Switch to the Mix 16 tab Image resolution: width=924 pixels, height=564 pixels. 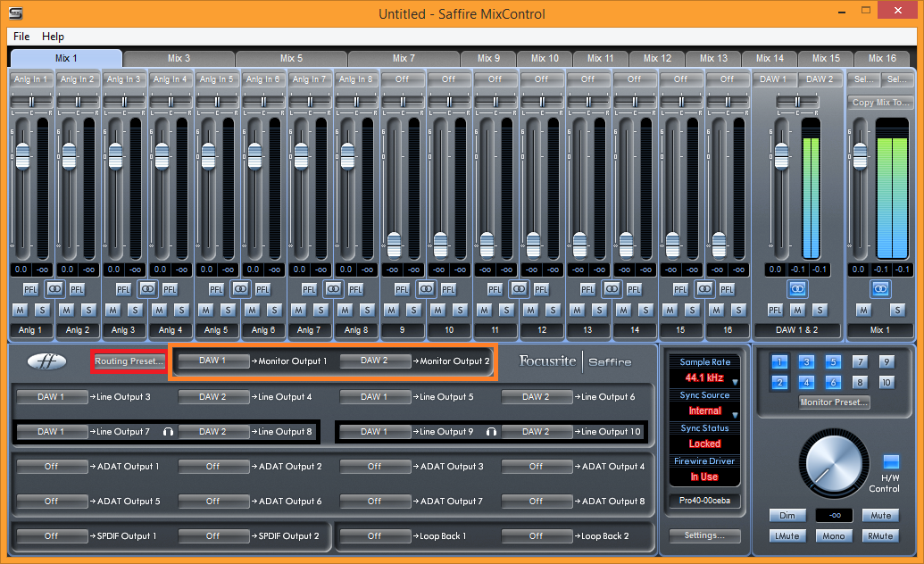point(882,58)
